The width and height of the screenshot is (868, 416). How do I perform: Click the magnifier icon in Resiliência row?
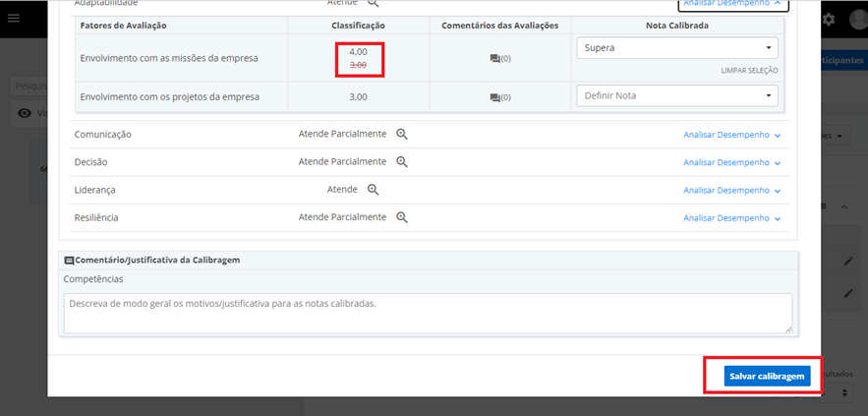tap(402, 217)
